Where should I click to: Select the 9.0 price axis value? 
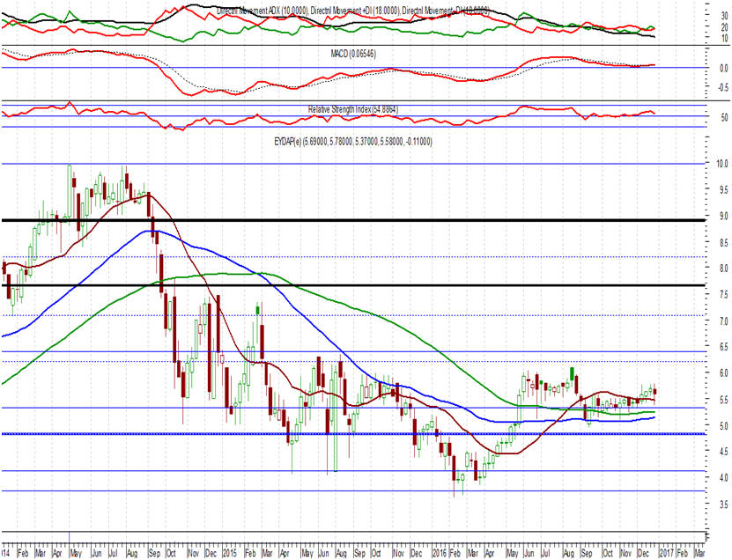click(x=723, y=217)
